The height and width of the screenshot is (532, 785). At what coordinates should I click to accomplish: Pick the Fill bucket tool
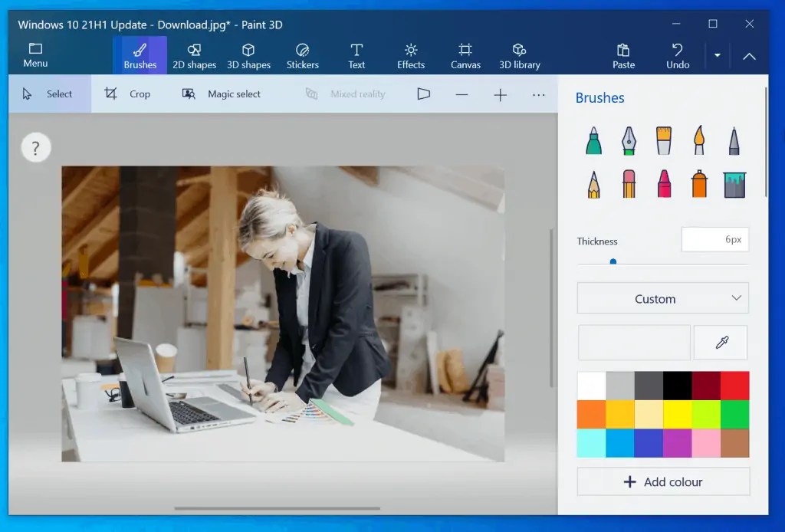pyautogui.click(x=734, y=184)
